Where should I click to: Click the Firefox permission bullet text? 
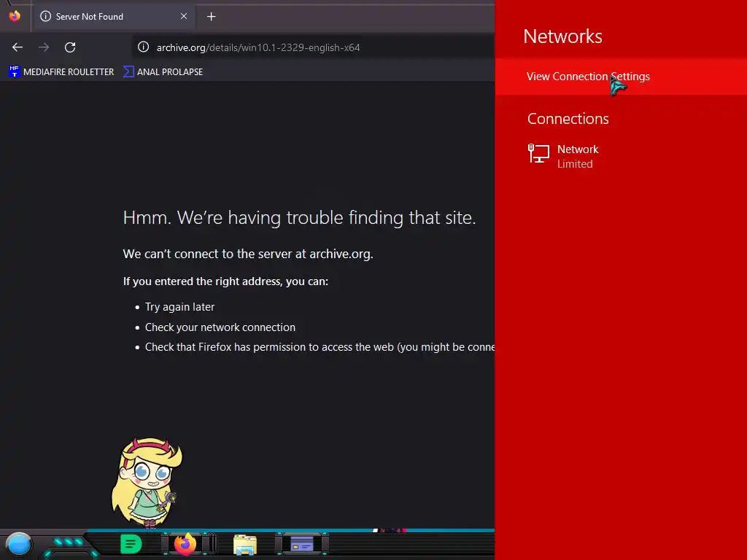point(320,347)
